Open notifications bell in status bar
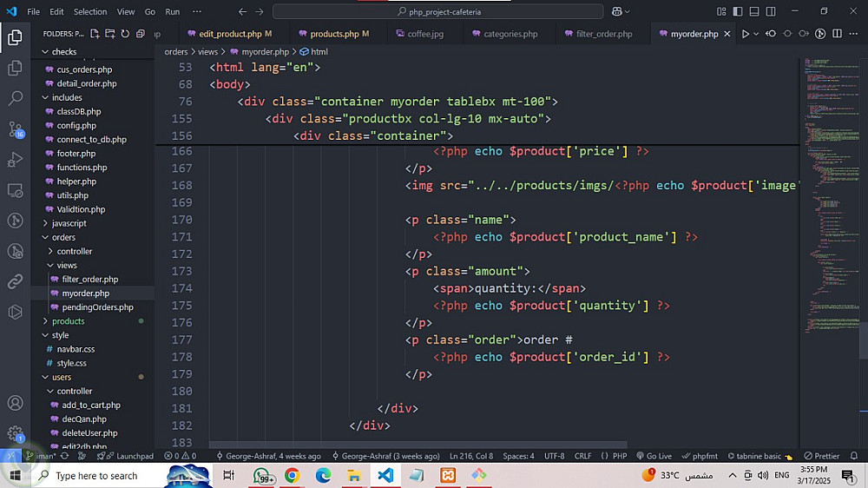The height and width of the screenshot is (488, 868). pos(853,456)
